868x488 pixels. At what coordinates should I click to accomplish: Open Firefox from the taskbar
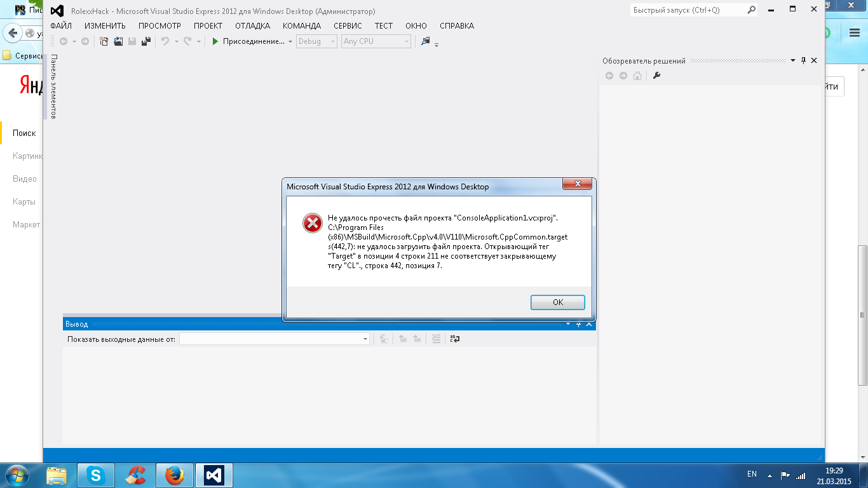174,475
